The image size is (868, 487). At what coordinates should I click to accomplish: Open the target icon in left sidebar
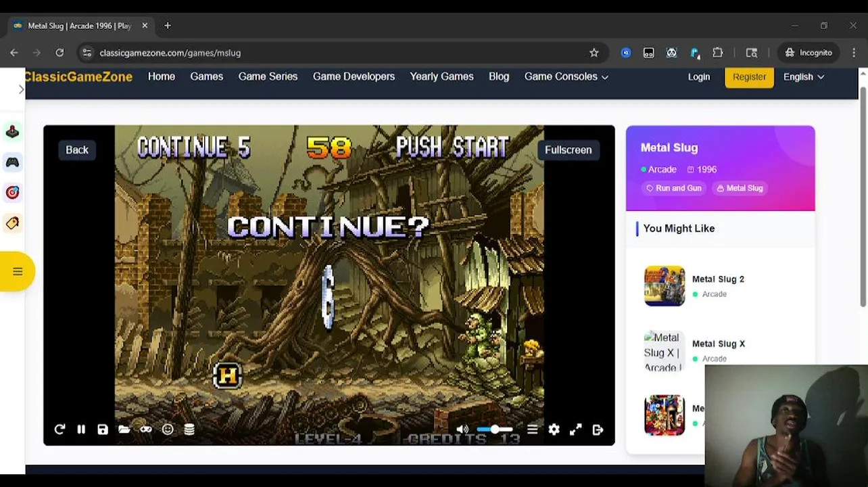(12, 193)
